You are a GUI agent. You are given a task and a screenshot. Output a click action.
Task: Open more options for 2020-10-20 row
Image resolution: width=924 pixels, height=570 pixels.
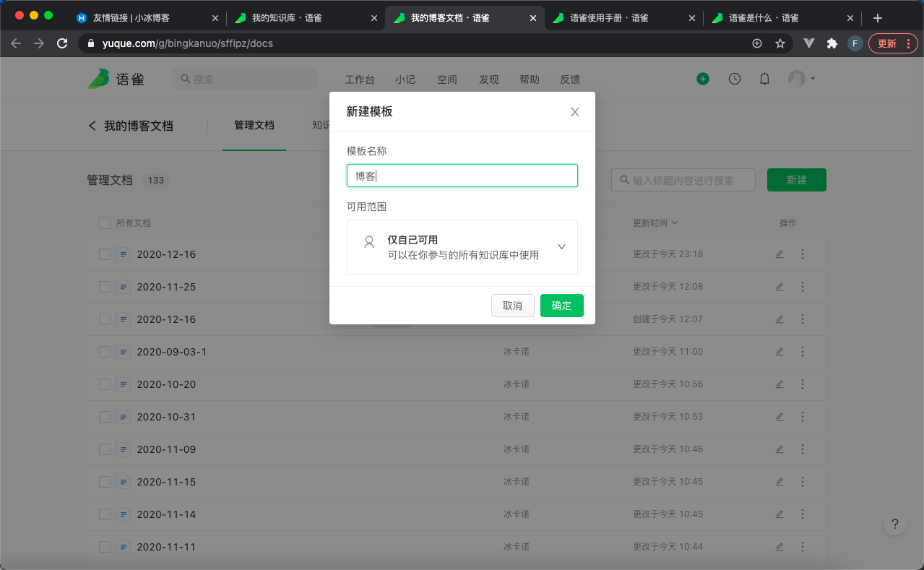click(803, 384)
